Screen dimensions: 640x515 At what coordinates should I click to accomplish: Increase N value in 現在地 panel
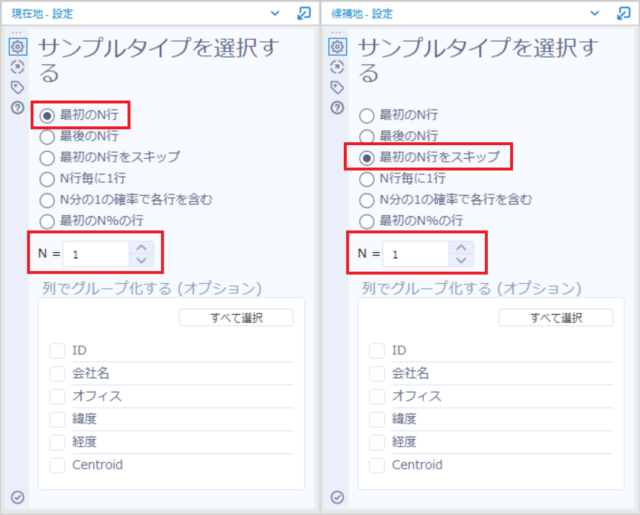142,248
